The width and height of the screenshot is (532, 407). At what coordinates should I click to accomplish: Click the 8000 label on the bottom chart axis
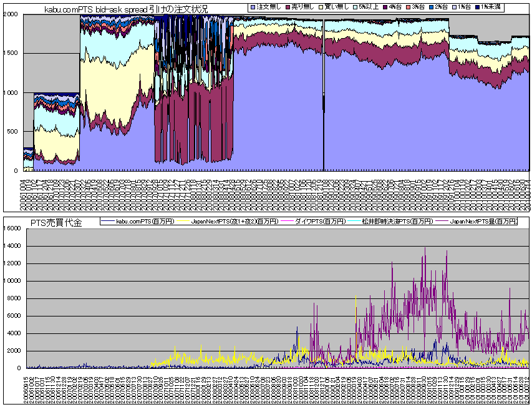tap(14, 298)
